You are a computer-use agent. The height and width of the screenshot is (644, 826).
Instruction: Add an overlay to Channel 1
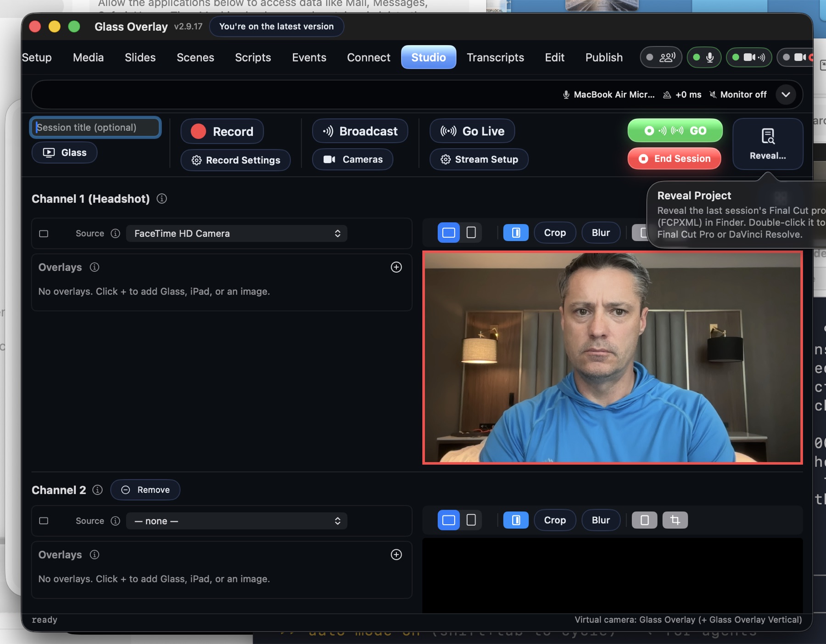pyautogui.click(x=396, y=267)
